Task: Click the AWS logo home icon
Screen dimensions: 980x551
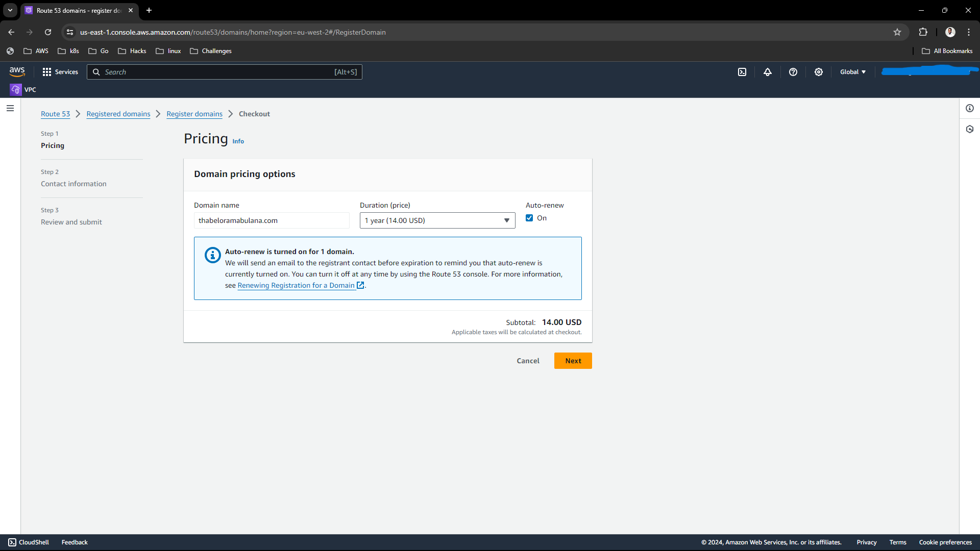Action: [17, 72]
